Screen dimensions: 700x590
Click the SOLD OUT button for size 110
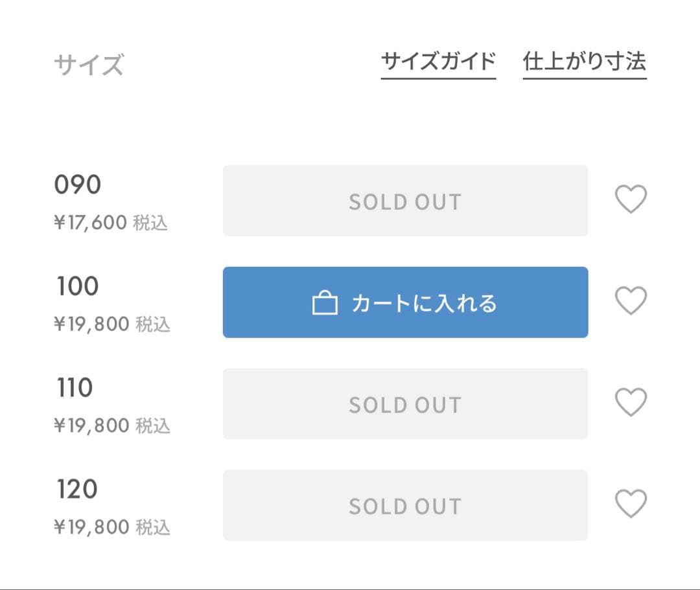pyautogui.click(x=405, y=404)
